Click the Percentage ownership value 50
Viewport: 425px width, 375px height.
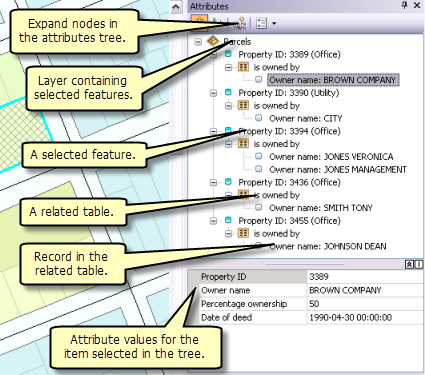[x=365, y=304]
